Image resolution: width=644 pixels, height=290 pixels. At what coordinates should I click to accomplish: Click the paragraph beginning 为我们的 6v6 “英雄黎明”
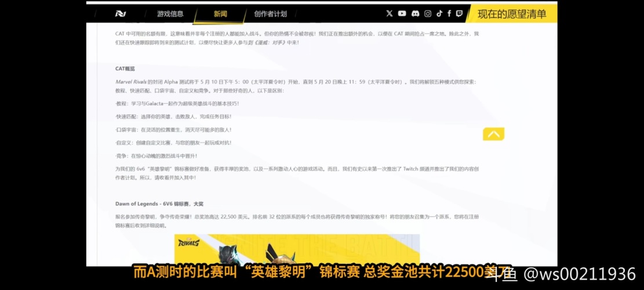click(297, 173)
